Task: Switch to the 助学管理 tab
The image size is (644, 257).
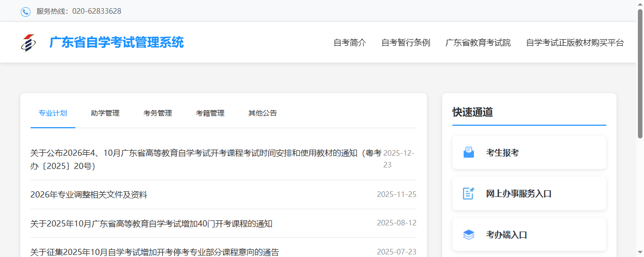Action: point(105,113)
